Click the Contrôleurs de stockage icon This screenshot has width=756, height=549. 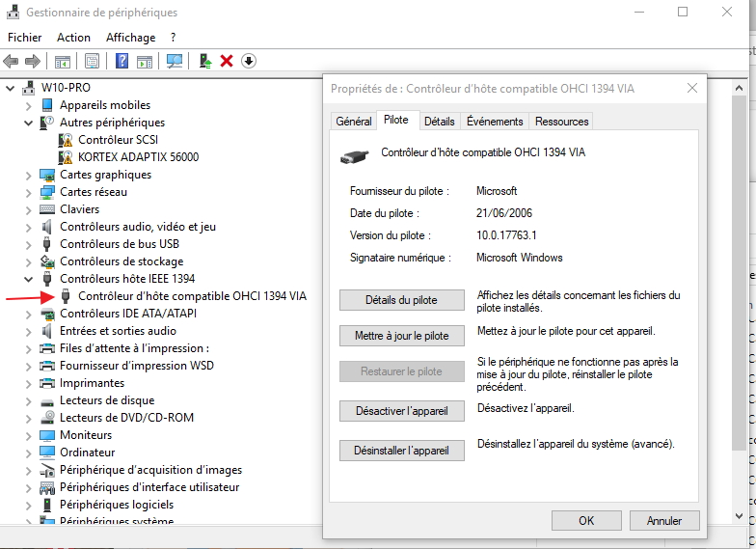46,261
